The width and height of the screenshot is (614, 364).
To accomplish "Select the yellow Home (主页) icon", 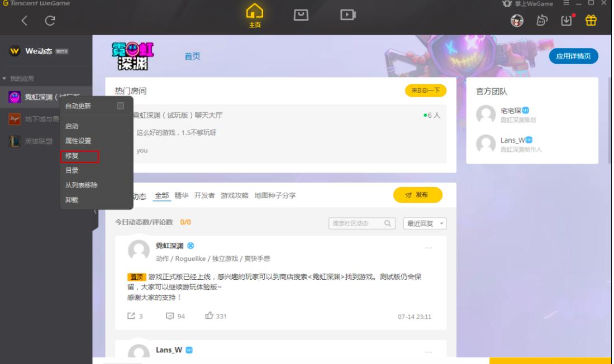I will click(255, 14).
